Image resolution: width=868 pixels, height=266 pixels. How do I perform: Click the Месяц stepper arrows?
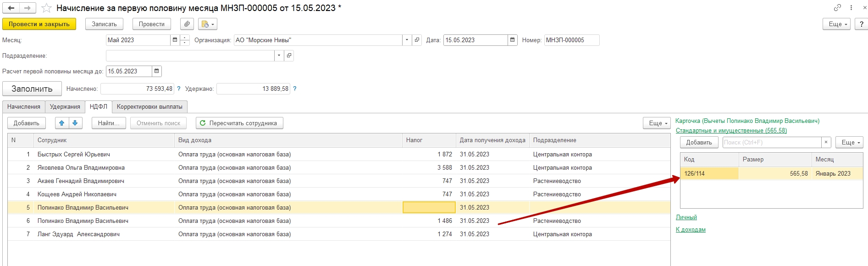(185, 40)
